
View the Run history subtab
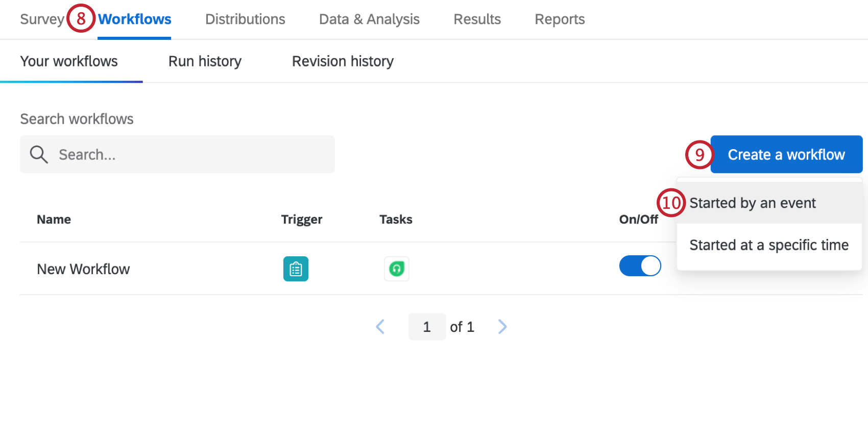(205, 61)
